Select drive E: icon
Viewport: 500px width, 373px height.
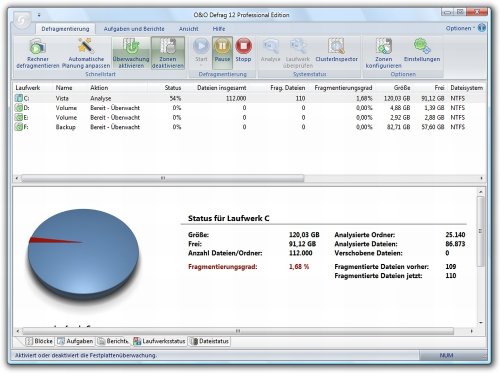point(19,117)
